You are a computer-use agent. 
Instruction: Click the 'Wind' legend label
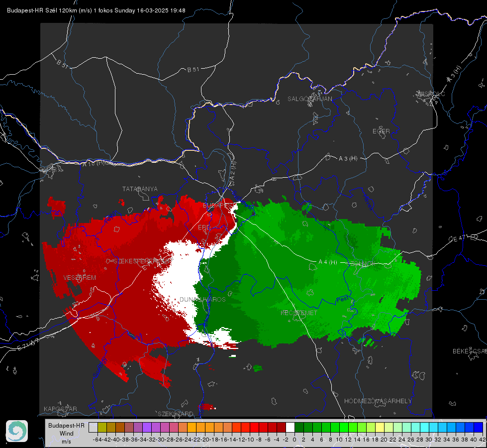pyautogui.click(x=67, y=434)
